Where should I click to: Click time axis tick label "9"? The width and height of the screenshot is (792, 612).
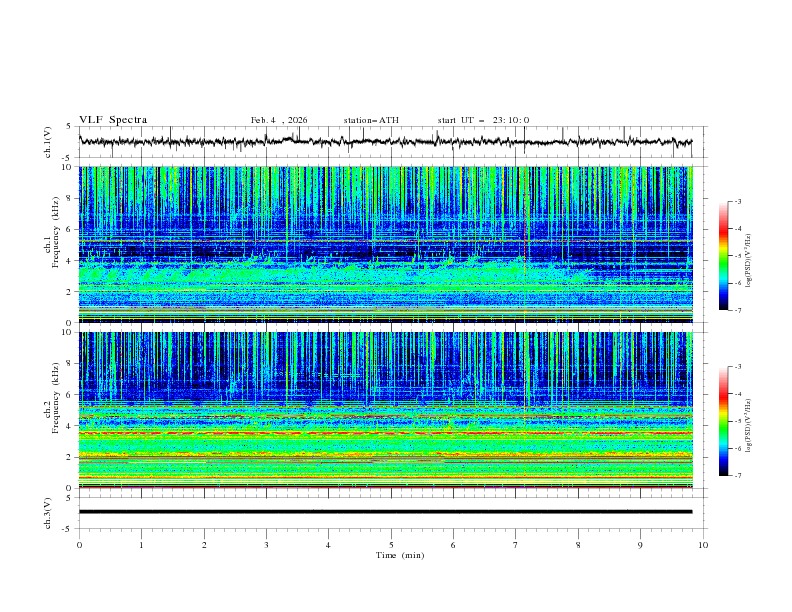(640, 545)
